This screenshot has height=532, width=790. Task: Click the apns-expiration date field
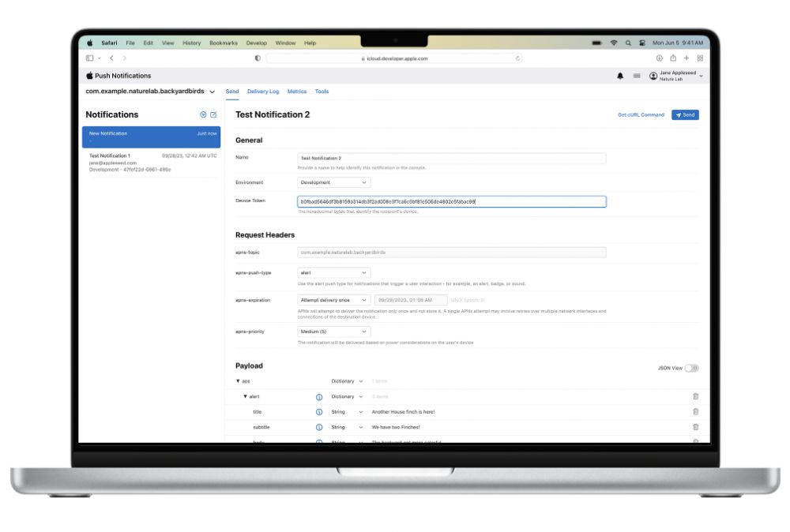[410, 300]
